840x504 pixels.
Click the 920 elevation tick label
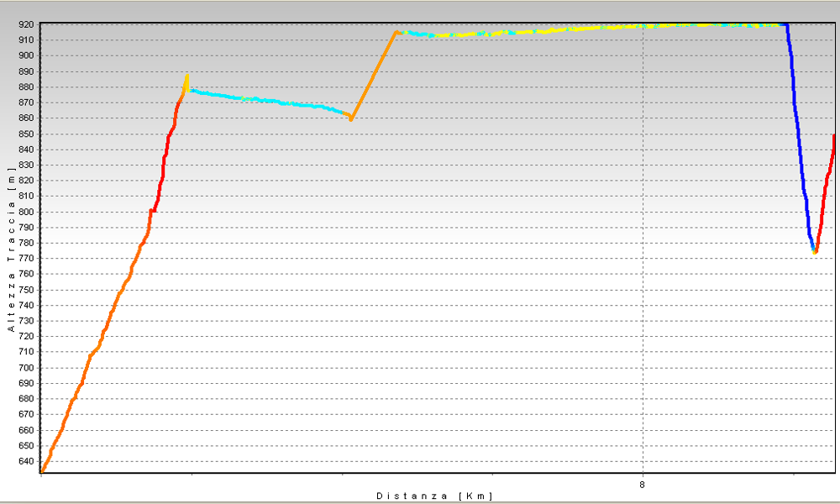24,24
